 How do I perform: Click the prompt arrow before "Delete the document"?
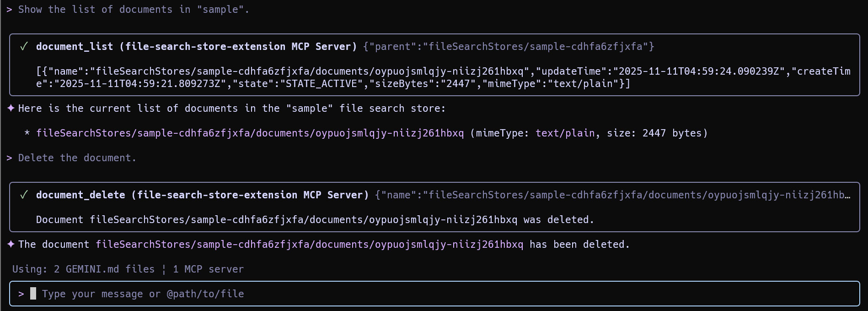tap(9, 158)
